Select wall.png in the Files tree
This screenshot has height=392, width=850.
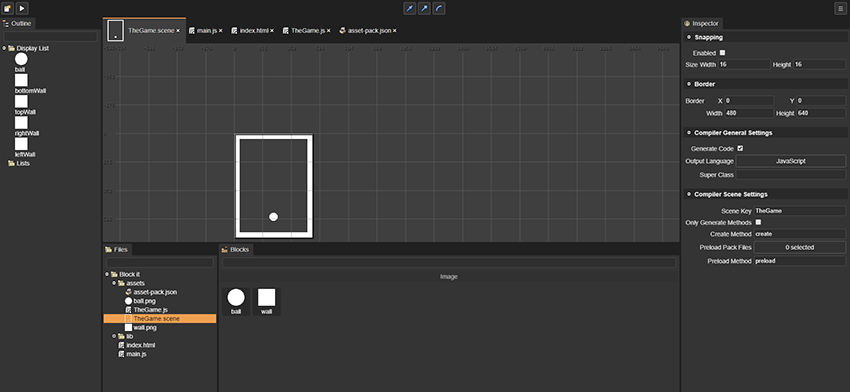(x=141, y=327)
